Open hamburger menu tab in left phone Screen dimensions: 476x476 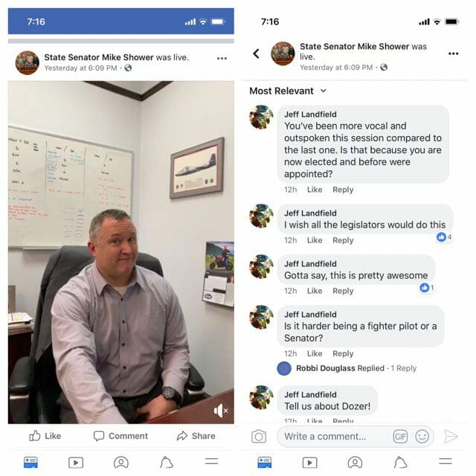[211, 461]
